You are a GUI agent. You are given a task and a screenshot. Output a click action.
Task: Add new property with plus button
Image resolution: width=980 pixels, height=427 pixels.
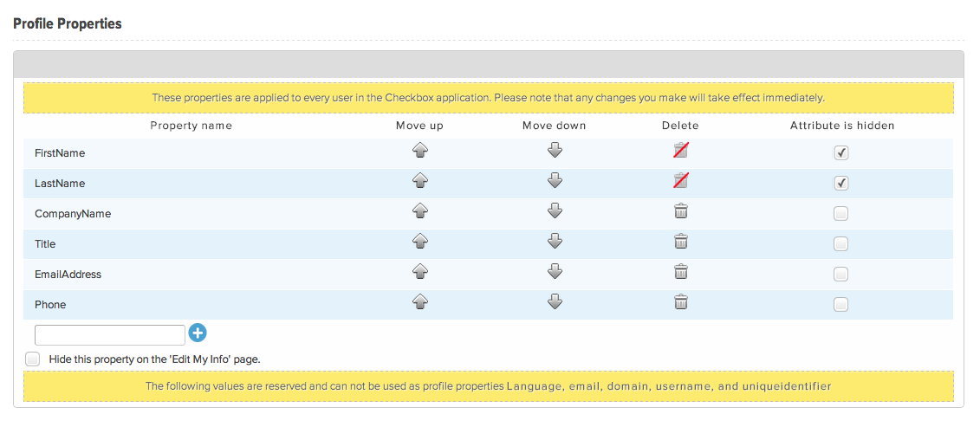198,333
